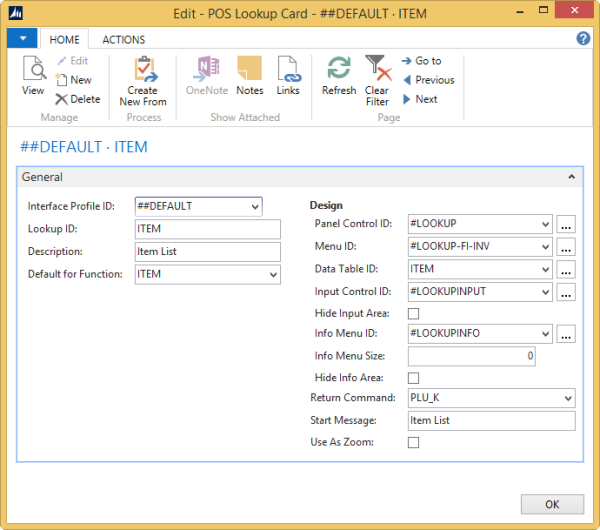Open Notes from Show Attached group

[249, 71]
